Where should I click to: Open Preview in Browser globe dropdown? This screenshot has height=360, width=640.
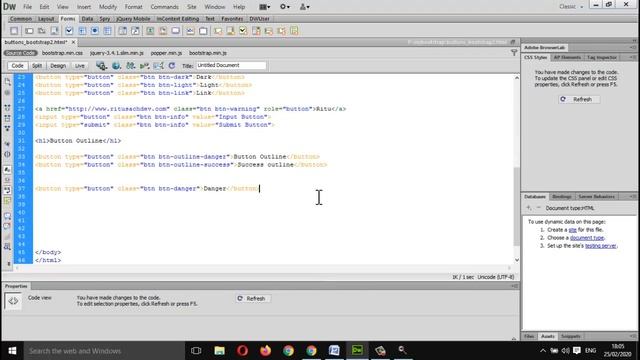116,66
